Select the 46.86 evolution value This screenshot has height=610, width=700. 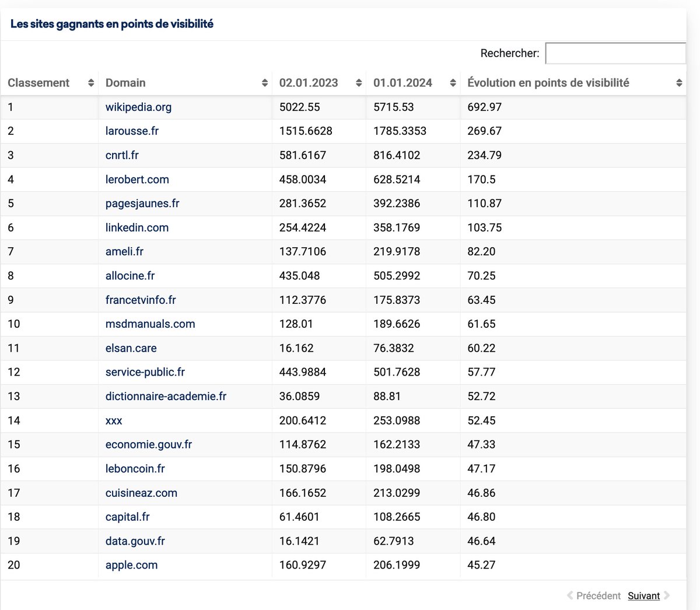pos(482,493)
